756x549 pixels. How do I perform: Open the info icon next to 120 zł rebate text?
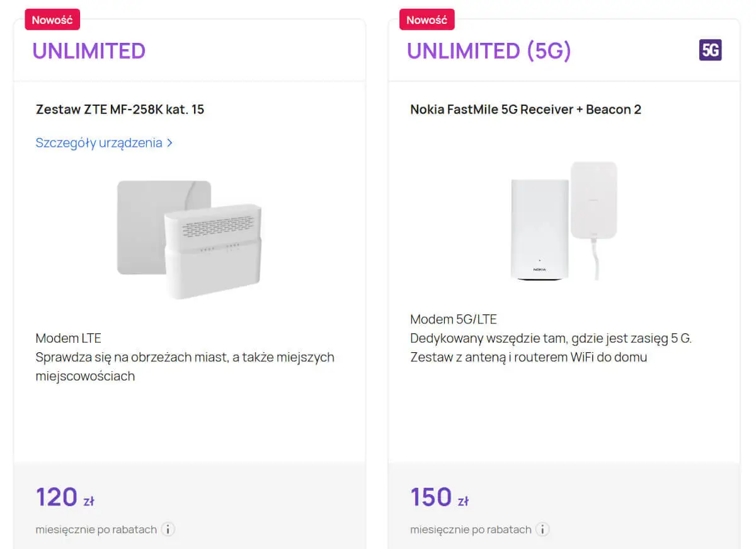tap(168, 529)
